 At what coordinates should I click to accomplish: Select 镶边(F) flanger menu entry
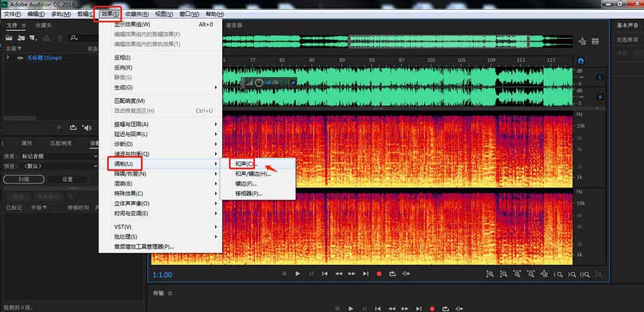(x=246, y=184)
